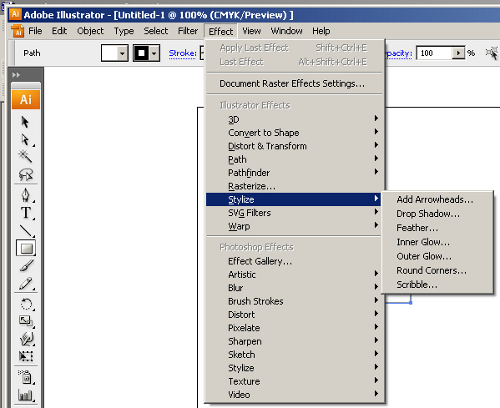Select the Line Segment tool
This screenshot has height=408, width=500.
click(x=26, y=230)
